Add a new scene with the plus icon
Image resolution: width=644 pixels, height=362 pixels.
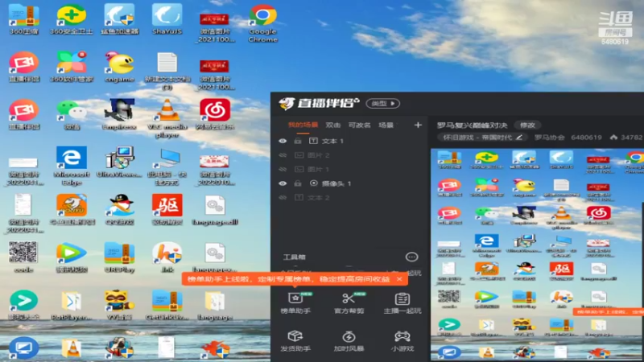coord(418,125)
